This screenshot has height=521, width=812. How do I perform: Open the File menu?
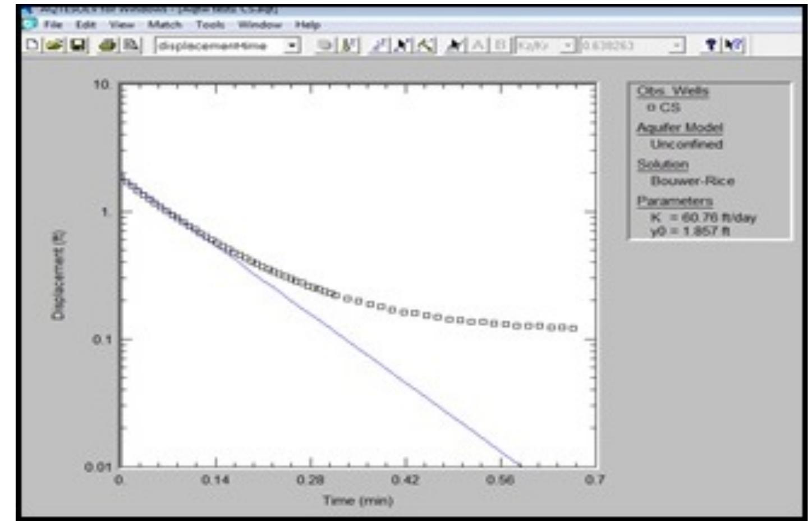point(53,25)
